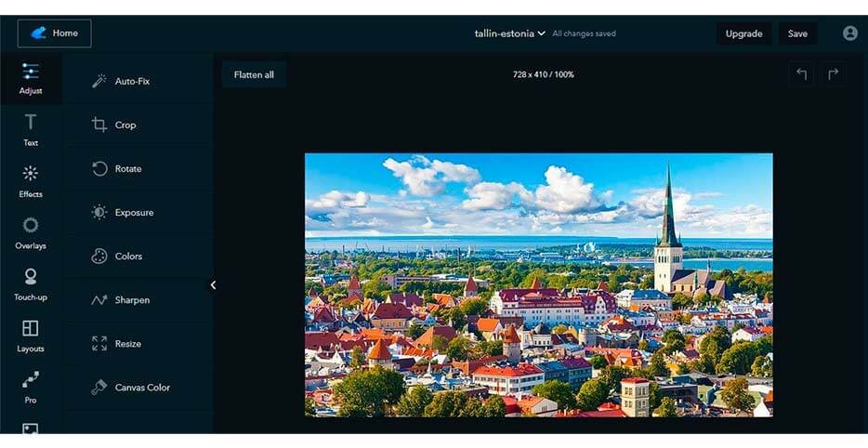
Task: Click the Tallinn cityscape image on canvas
Action: coord(538,284)
